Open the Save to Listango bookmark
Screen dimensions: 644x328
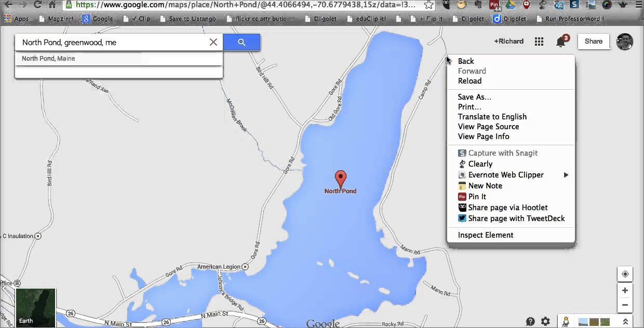coord(187,19)
